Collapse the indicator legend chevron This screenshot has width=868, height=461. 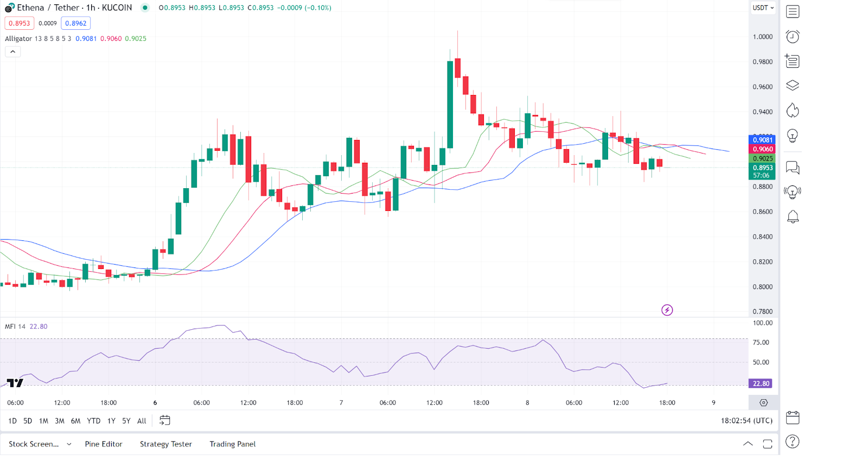pyautogui.click(x=13, y=52)
